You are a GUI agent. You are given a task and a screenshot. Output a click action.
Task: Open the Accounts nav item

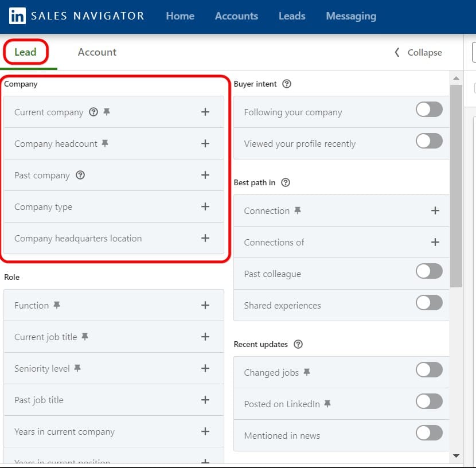click(x=236, y=16)
